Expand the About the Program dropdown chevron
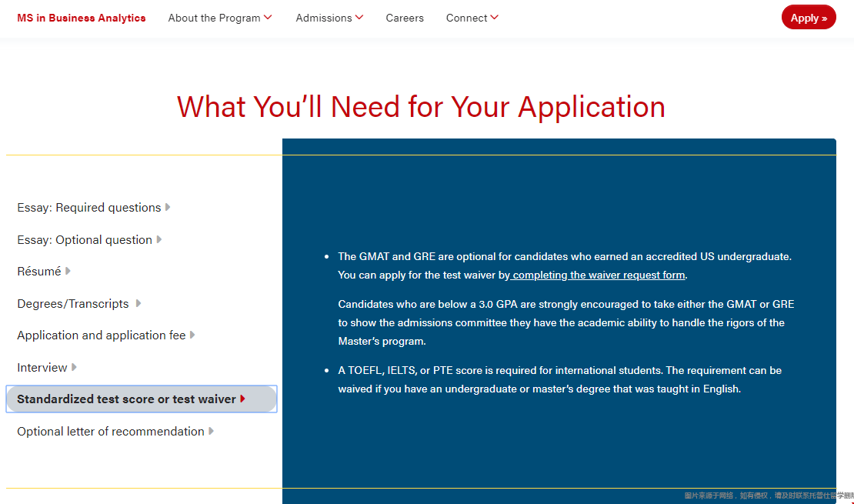Image resolution: width=854 pixels, height=504 pixels. (268, 18)
